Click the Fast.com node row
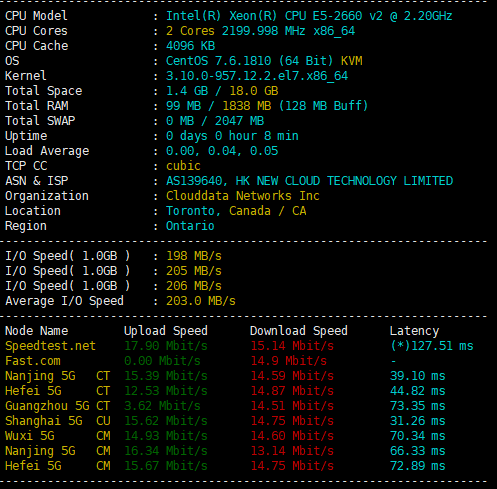497x489 pixels. (x=239, y=361)
